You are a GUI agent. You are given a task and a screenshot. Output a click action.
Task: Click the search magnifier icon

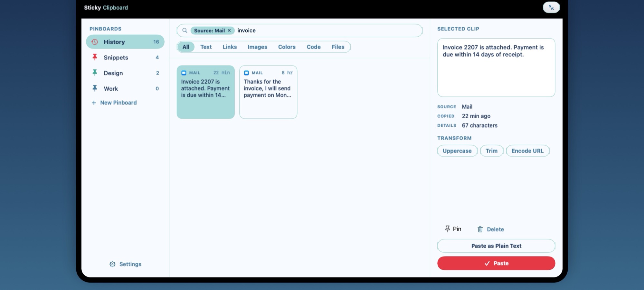(x=185, y=31)
